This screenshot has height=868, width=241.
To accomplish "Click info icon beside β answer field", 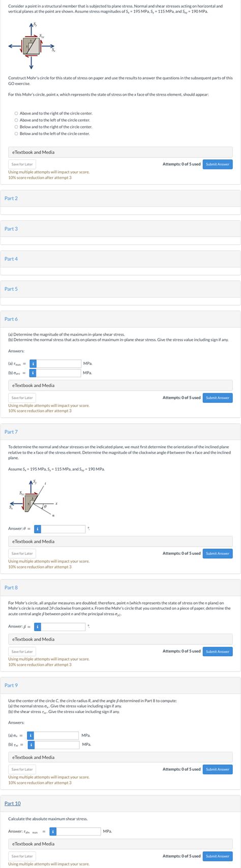I will coord(37,626).
